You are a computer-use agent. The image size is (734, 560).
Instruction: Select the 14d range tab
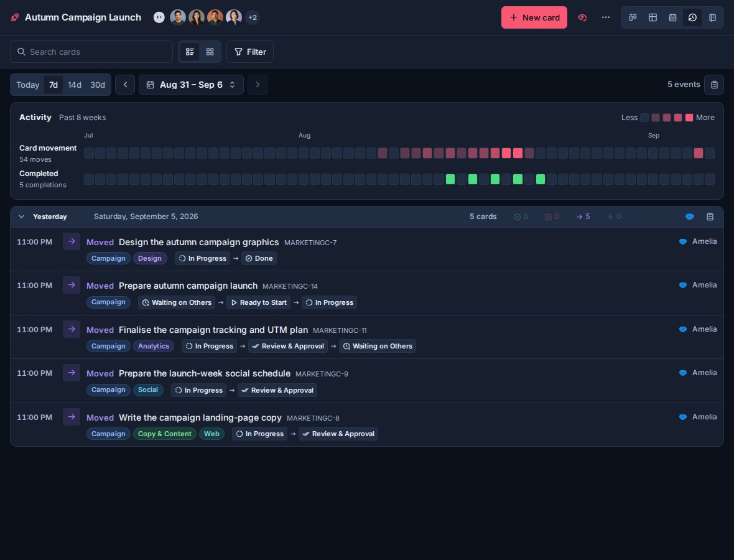pyautogui.click(x=75, y=85)
